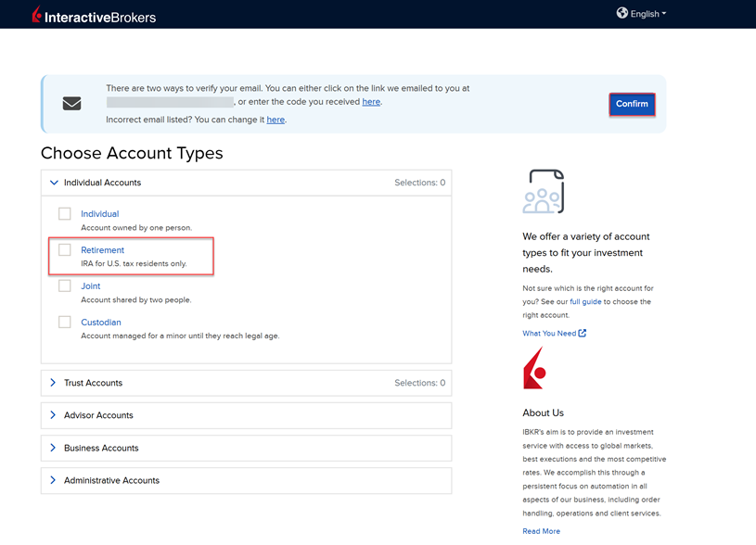Screen dimensions: 756x545
Task: Click the envelope icon in verification banner
Action: pyautogui.click(x=71, y=103)
